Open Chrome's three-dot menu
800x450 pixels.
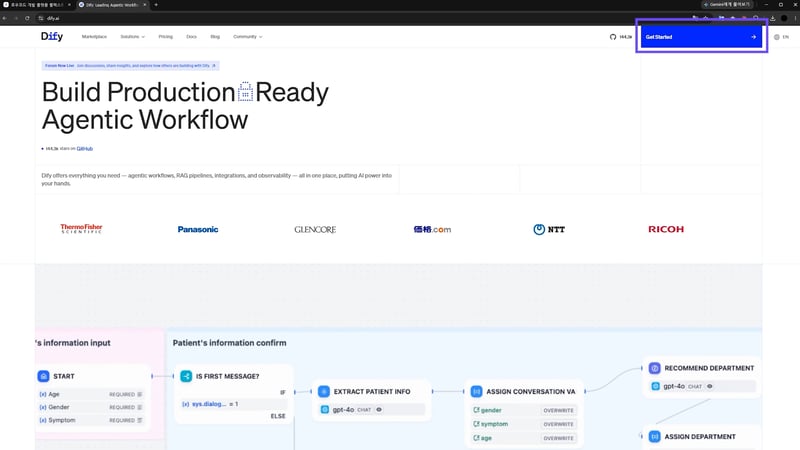click(795, 18)
